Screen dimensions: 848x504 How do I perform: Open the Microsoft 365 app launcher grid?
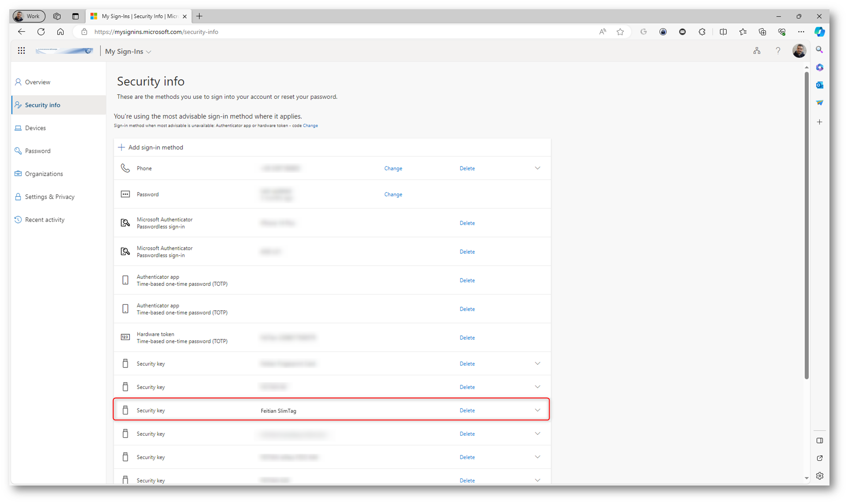click(21, 51)
